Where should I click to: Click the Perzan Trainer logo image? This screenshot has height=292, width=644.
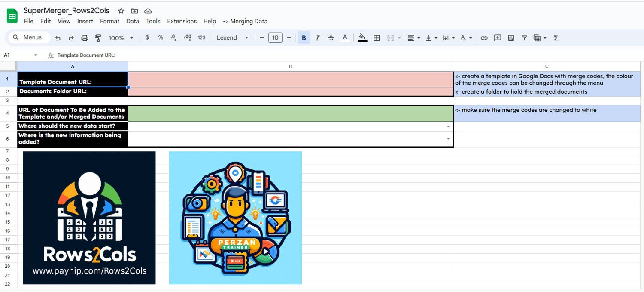point(235,218)
